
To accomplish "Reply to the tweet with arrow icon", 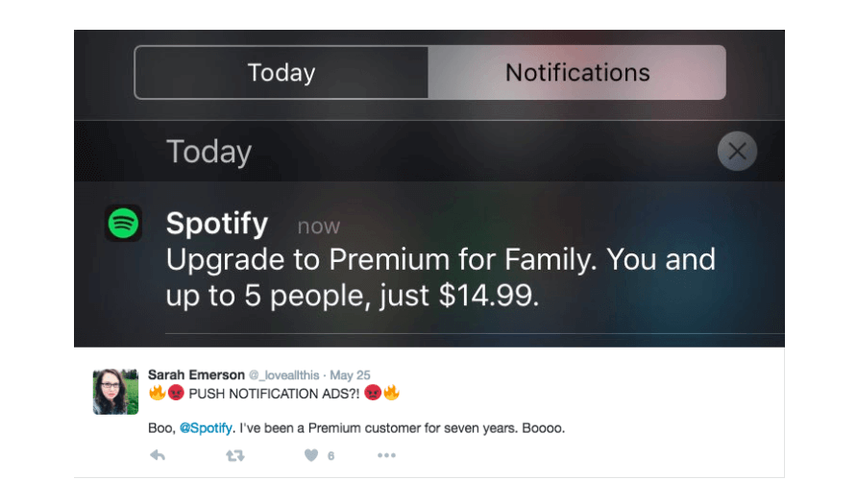I will 158,455.
